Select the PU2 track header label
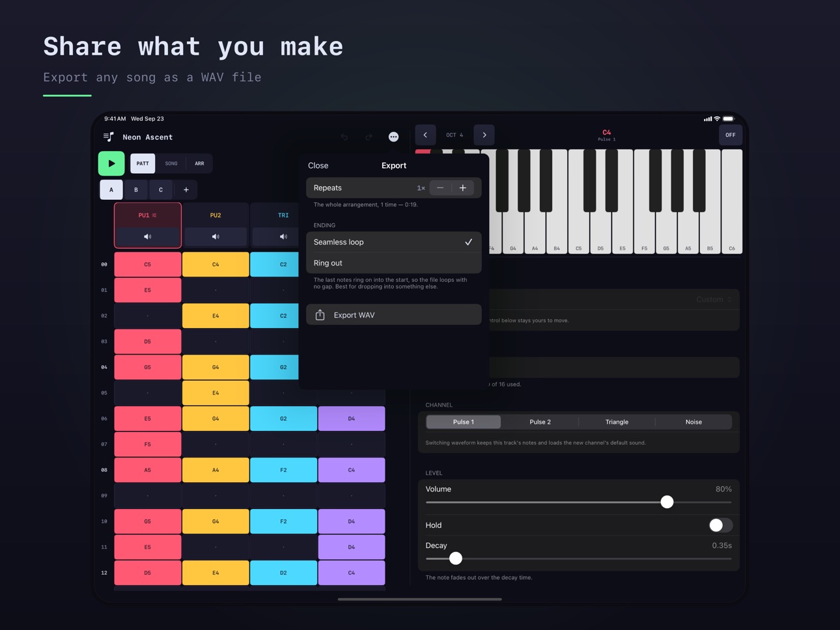This screenshot has height=630, width=840. (x=216, y=215)
